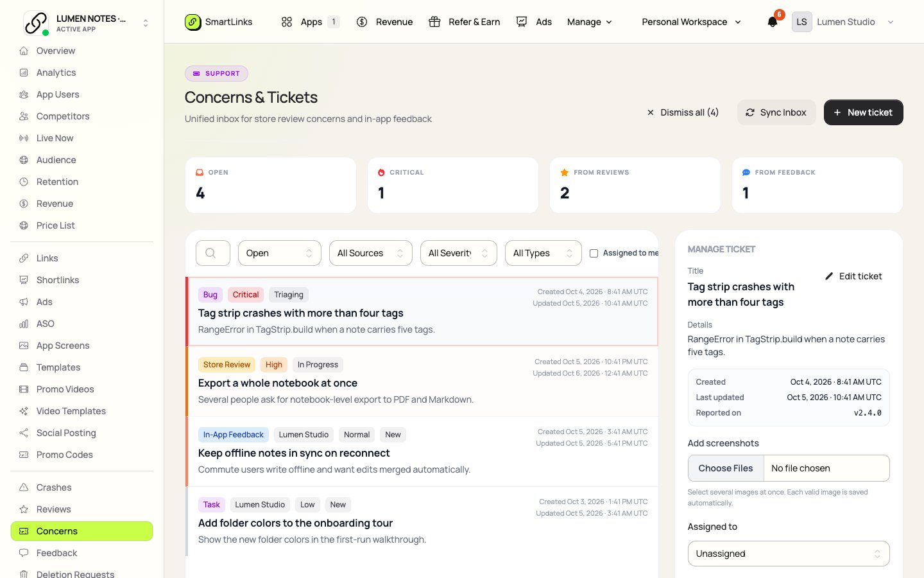Toggle the Assigned to me checkbox
This screenshot has width=924, height=578.
pyautogui.click(x=594, y=253)
